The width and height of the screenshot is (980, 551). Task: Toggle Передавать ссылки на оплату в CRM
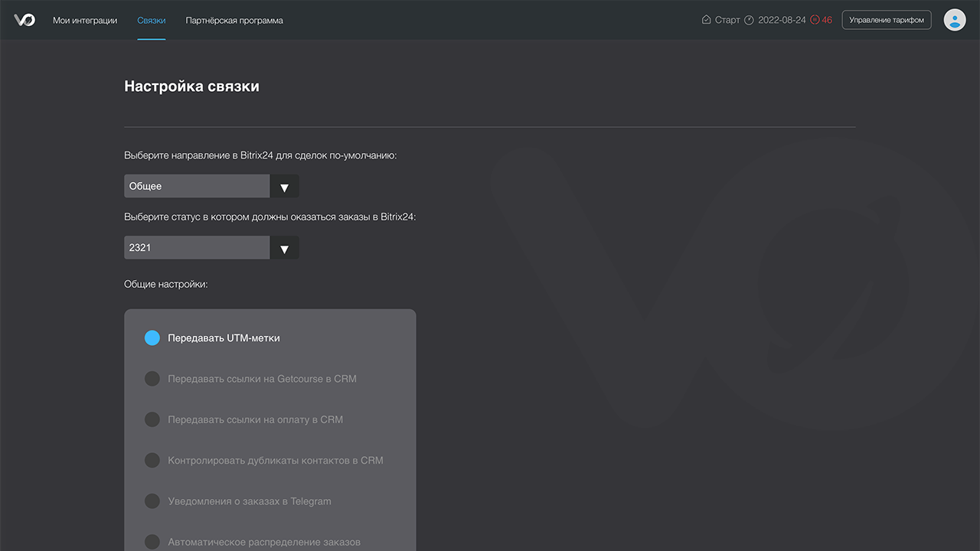click(x=152, y=419)
